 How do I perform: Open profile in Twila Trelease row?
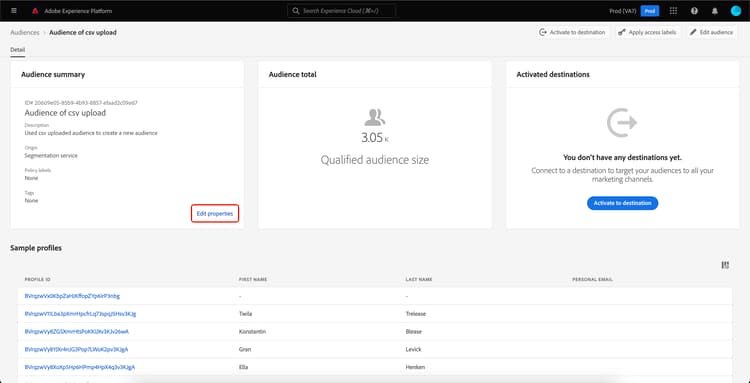pyautogui.click(x=80, y=314)
